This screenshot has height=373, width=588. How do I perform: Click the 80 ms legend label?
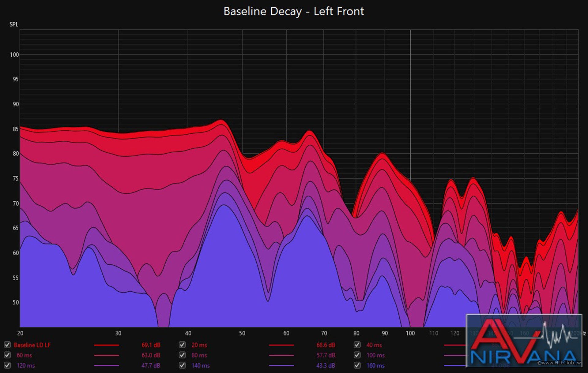pos(199,355)
